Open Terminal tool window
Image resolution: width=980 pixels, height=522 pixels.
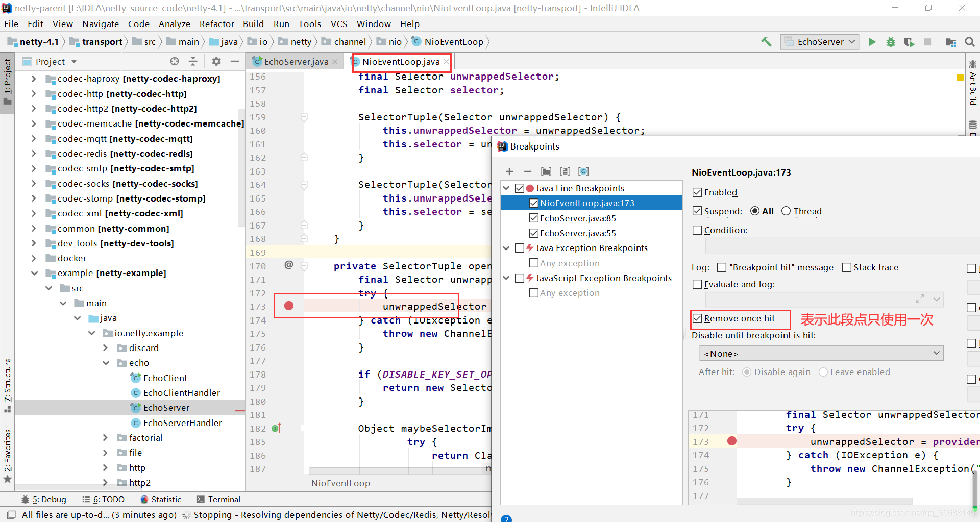(218, 499)
